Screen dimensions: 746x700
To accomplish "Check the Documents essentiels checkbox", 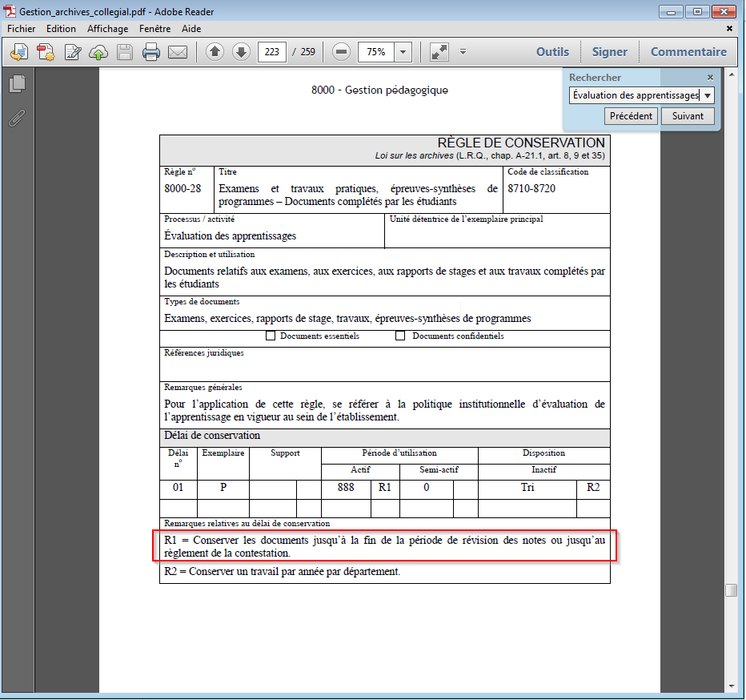I will coord(271,336).
